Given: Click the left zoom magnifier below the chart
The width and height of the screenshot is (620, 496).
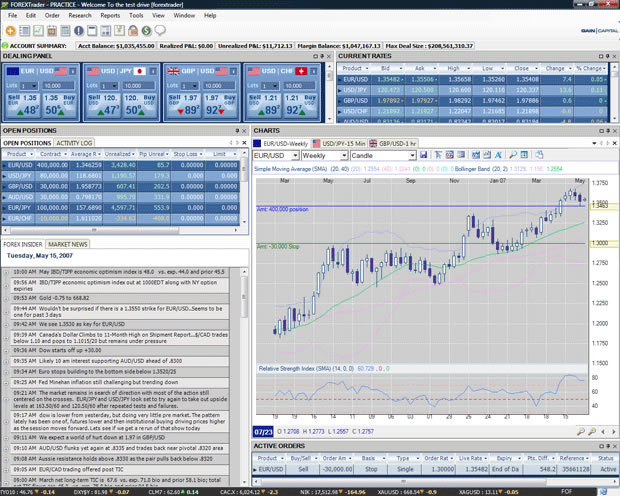Looking at the screenshot, I should [x=580, y=432].
